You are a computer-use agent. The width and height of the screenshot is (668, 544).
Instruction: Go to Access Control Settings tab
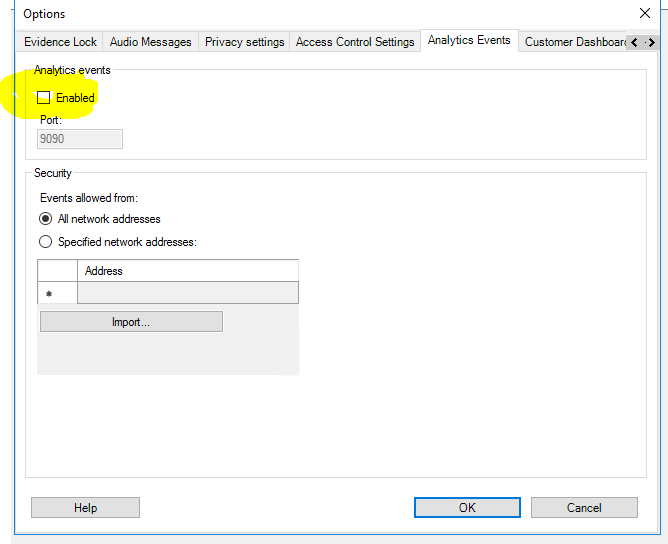[355, 42]
